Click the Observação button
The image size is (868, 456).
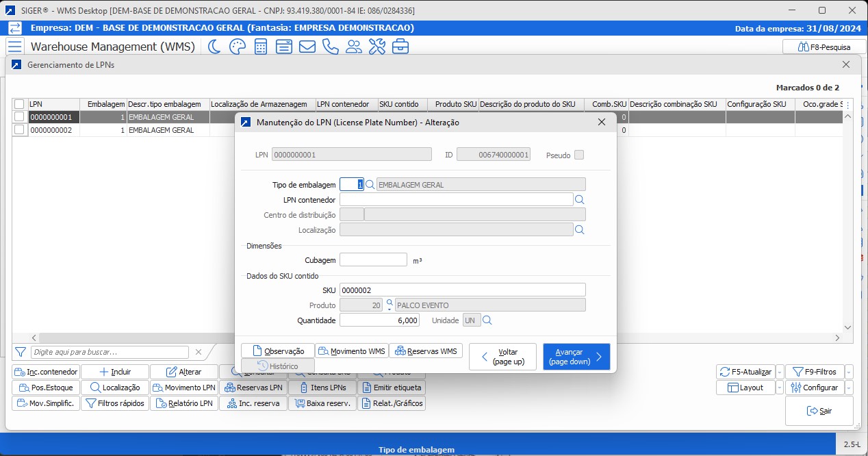tap(278, 351)
